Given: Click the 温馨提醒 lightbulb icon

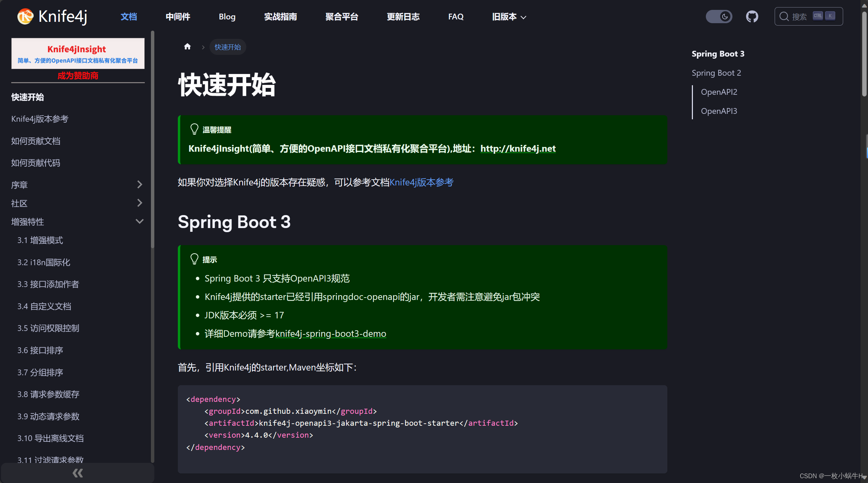Looking at the screenshot, I should click(194, 129).
